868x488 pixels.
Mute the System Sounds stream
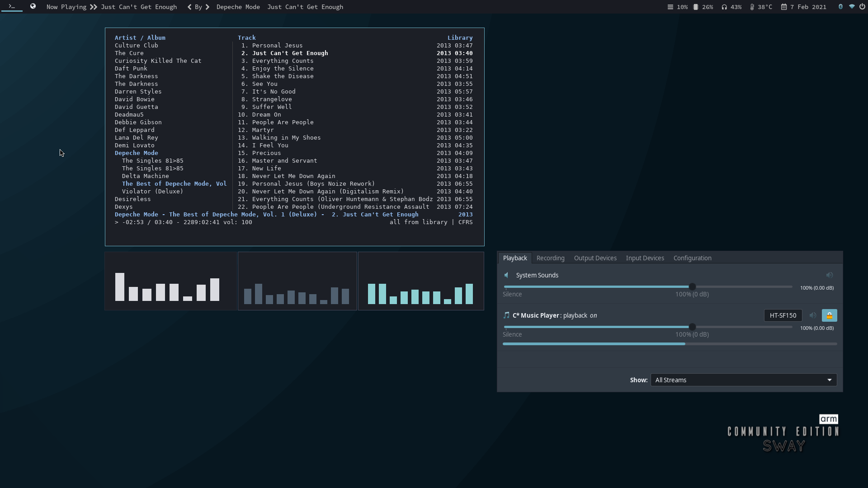click(x=830, y=275)
